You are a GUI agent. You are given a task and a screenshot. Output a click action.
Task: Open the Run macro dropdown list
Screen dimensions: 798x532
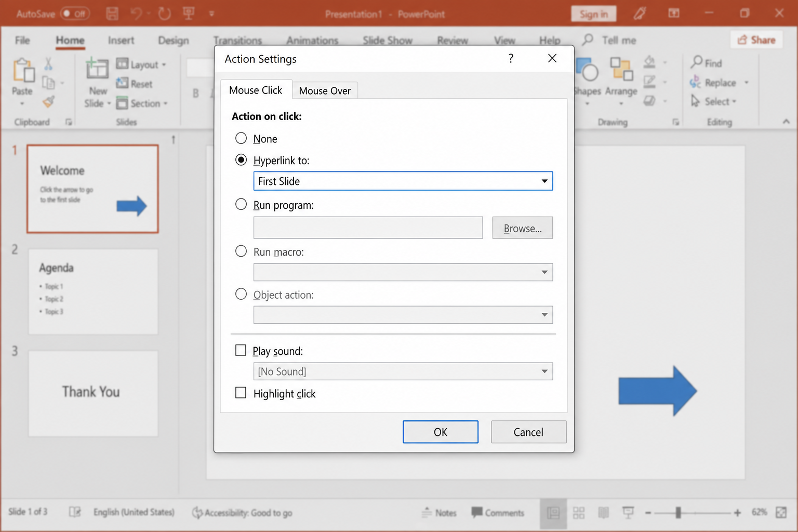[x=544, y=272]
